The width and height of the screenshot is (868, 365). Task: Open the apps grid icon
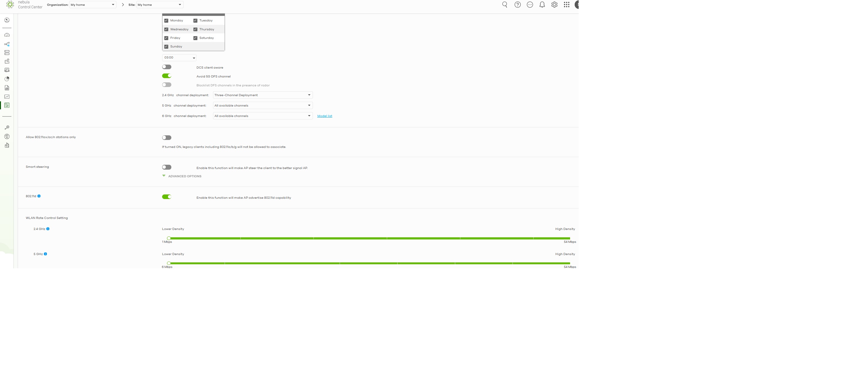tap(566, 5)
